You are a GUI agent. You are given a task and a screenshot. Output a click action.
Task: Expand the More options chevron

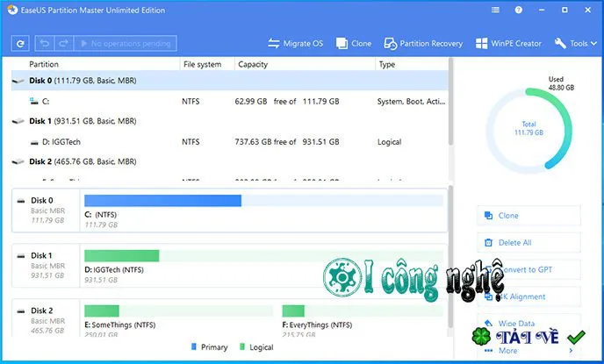click(x=571, y=351)
